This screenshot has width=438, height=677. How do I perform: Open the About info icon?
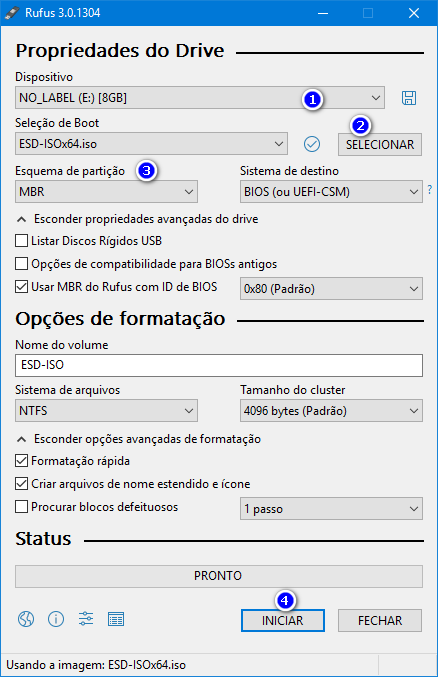click(x=56, y=619)
